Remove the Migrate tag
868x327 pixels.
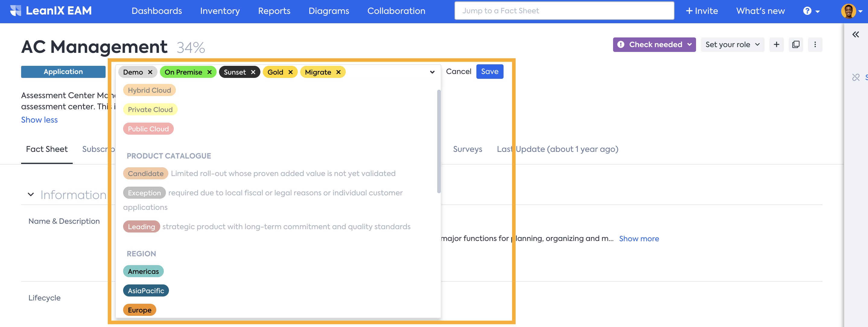pyautogui.click(x=338, y=72)
